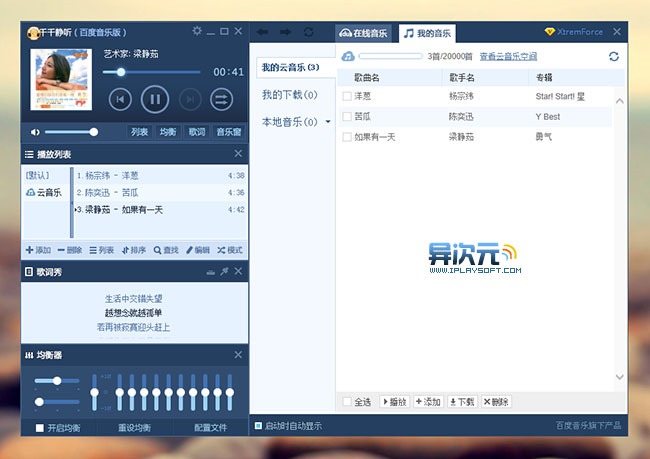Open the 配置文件 equalizer presets
Viewport: 650px width, 459px height.
(210, 428)
